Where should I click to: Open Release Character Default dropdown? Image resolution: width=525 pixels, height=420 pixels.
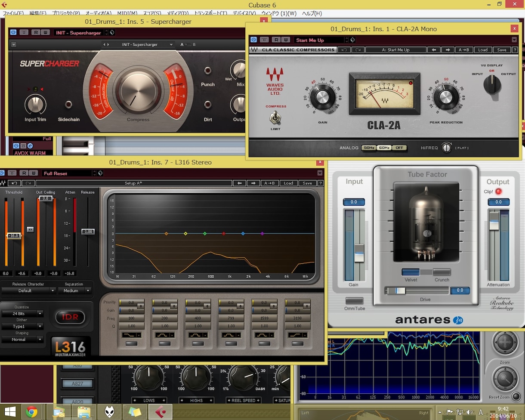point(28,290)
